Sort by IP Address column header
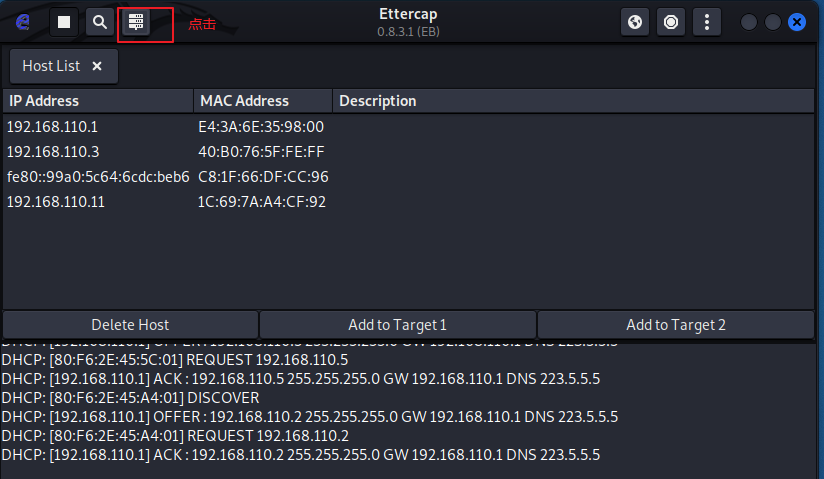 tap(98, 101)
